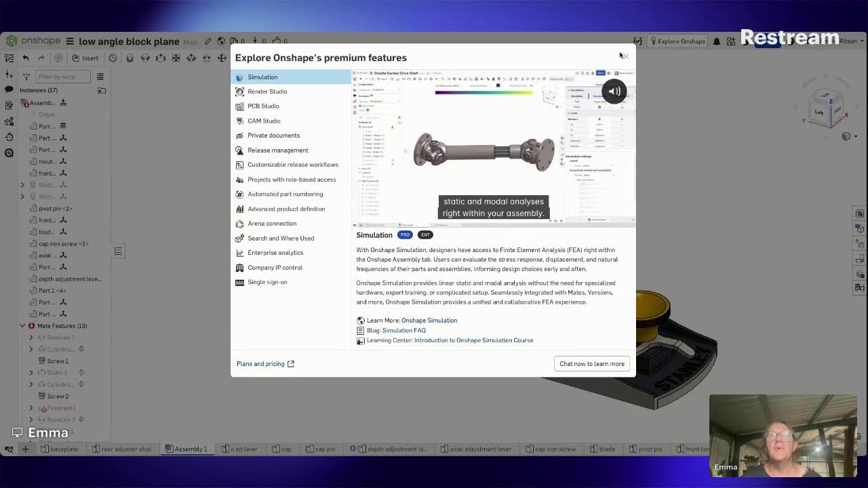Image resolution: width=868 pixels, height=488 pixels.
Task: Click the Insert button in toolbar
Action: pos(85,58)
